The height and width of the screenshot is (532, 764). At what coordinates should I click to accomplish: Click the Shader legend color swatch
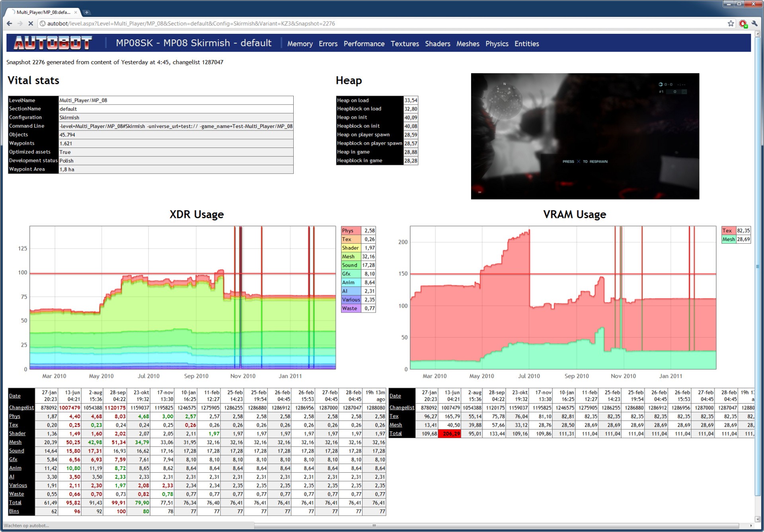351,248
